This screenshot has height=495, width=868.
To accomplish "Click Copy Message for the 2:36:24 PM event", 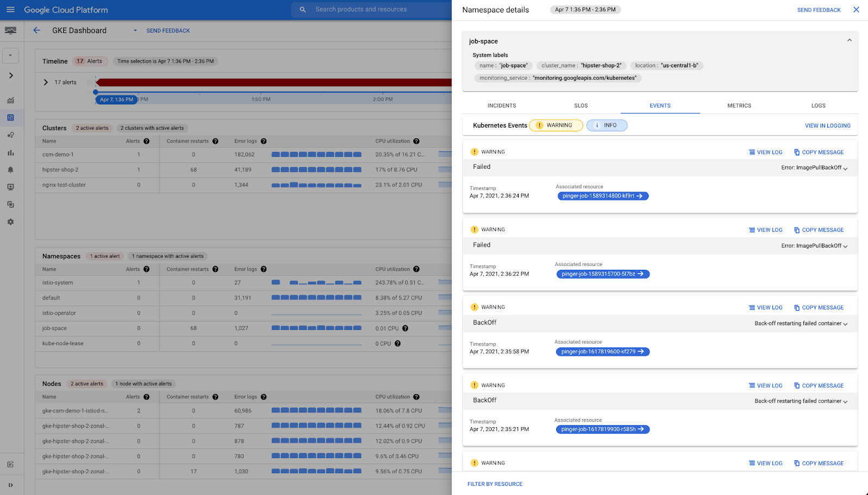I will click(819, 153).
